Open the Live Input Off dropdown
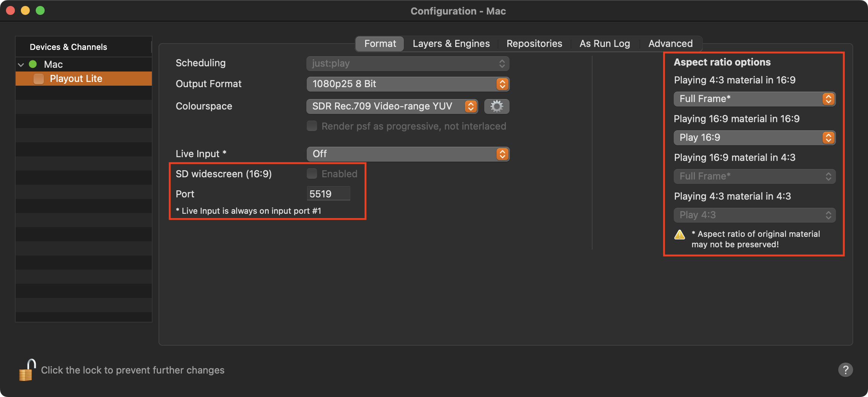 408,154
